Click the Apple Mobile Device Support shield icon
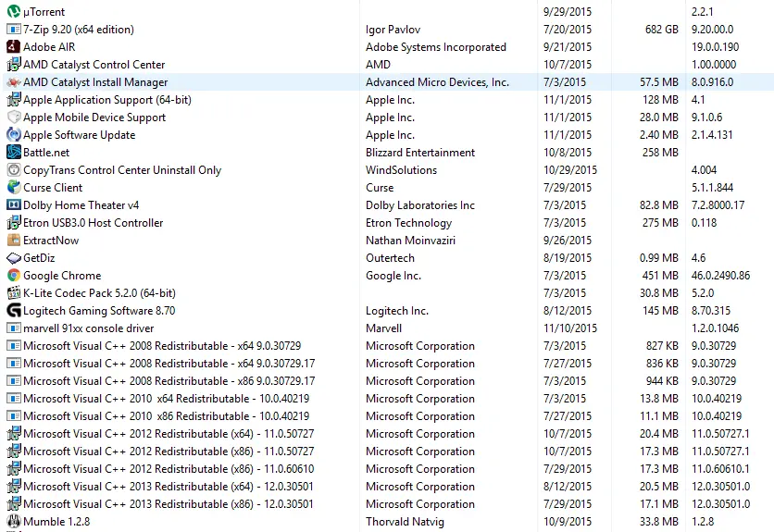Viewport: 774px width, 532px height. tap(14, 117)
